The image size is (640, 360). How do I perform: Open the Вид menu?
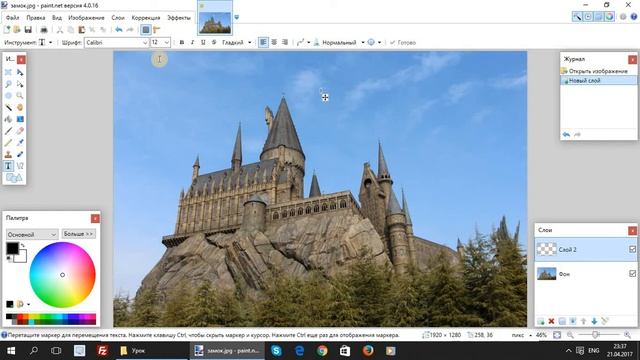click(57, 18)
